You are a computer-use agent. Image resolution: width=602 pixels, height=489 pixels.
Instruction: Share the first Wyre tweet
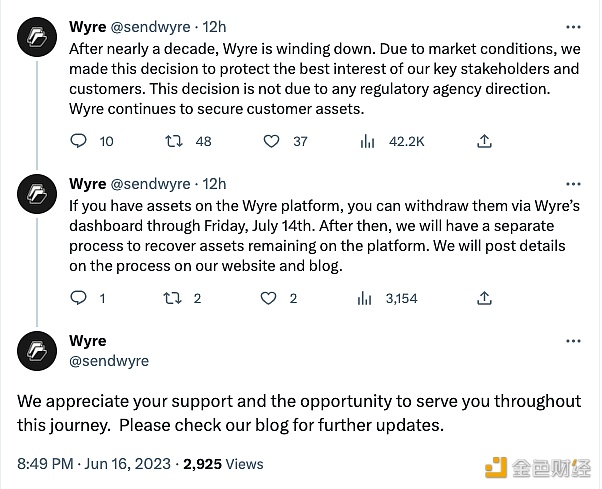coord(484,141)
